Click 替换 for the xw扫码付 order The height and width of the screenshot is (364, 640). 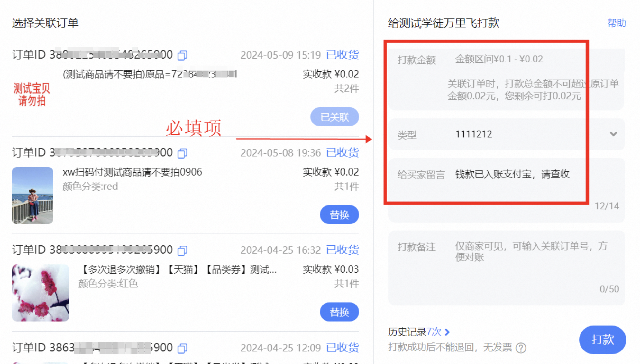339,214
